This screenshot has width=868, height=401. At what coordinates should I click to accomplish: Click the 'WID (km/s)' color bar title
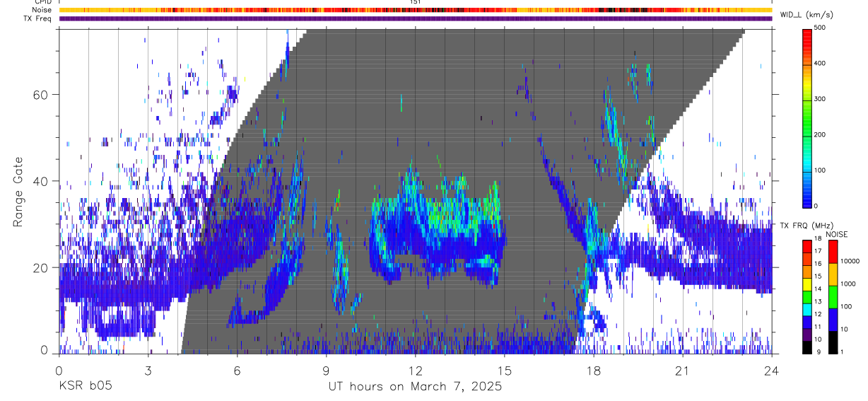pos(806,15)
